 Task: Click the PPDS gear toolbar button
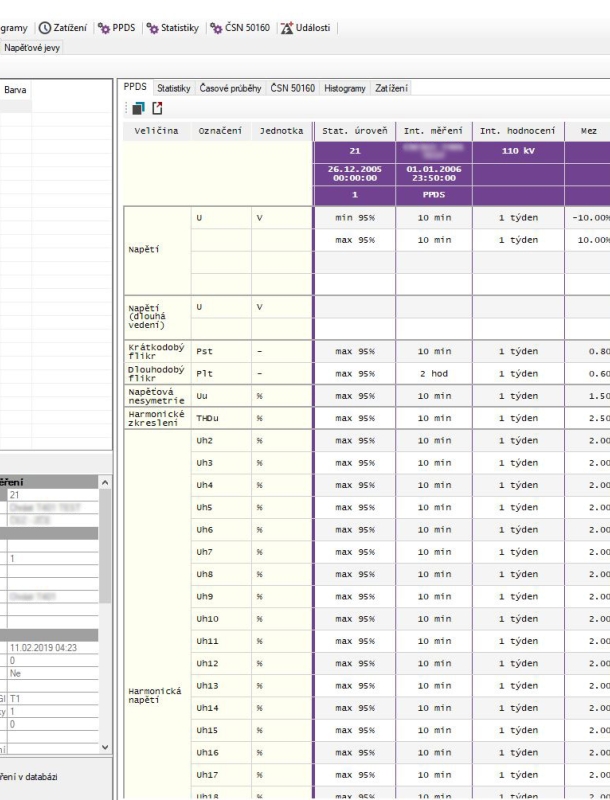(117, 28)
